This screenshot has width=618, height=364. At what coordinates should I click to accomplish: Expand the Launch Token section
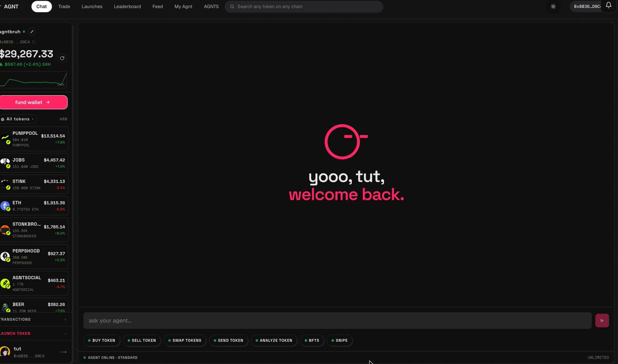(x=34, y=334)
